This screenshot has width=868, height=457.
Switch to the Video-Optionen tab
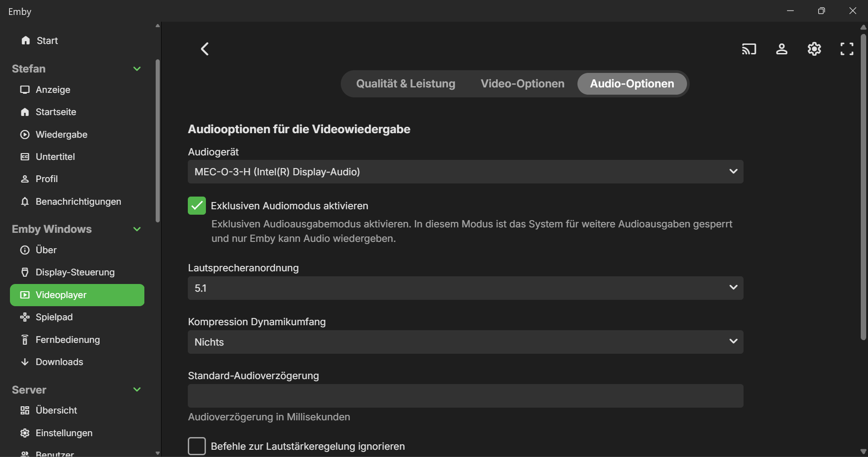click(x=522, y=84)
